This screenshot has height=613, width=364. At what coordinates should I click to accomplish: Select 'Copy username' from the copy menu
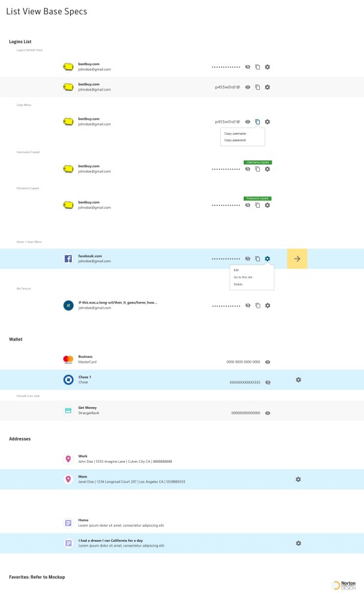tap(235, 133)
